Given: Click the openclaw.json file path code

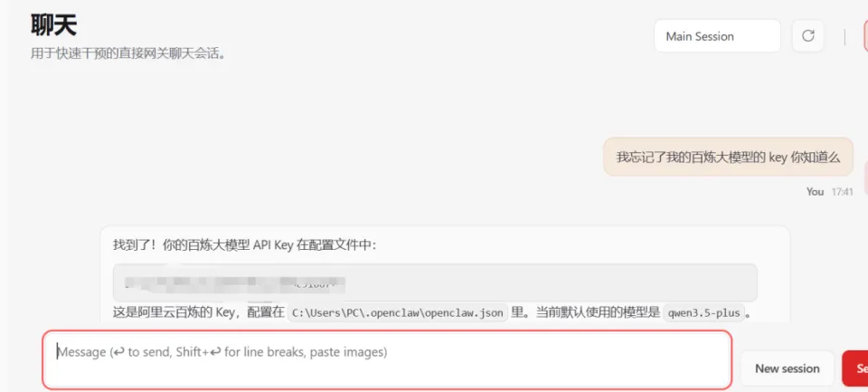Looking at the screenshot, I should pos(398,312).
